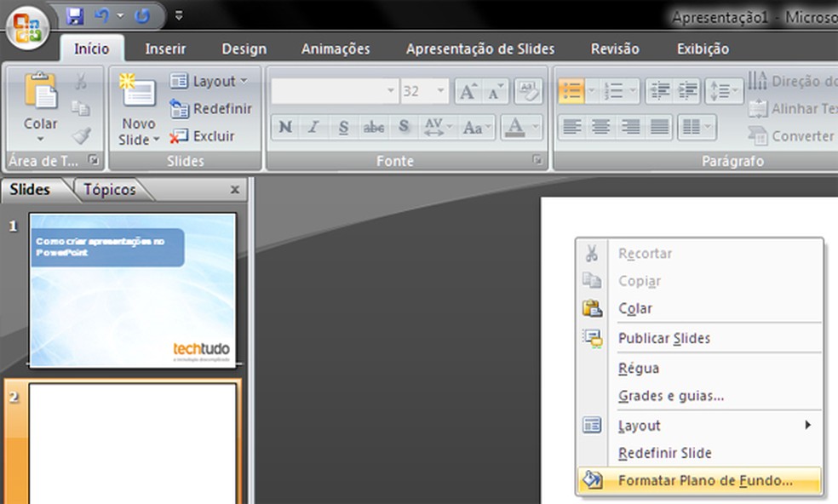The height and width of the screenshot is (504, 838).
Task: Clear all formatting icon
Action: [x=528, y=91]
